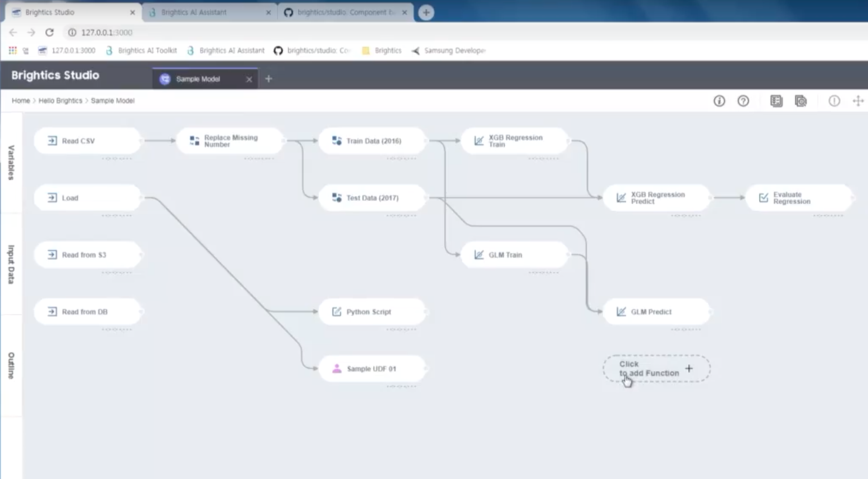Select the XGB Regression Predict label
This screenshot has width=868, height=479.
tap(658, 198)
